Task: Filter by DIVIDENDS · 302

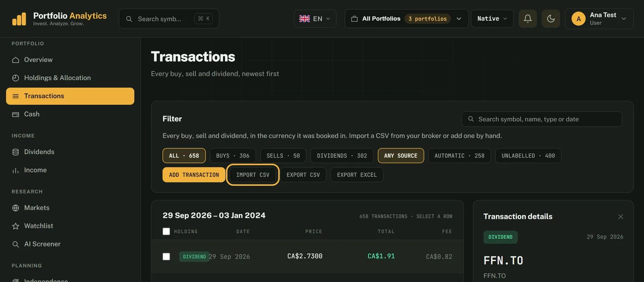Action: (342, 156)
